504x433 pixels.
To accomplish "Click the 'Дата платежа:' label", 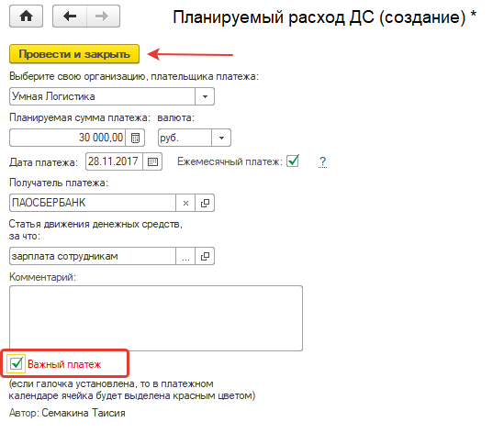I will tap(43, 162).
